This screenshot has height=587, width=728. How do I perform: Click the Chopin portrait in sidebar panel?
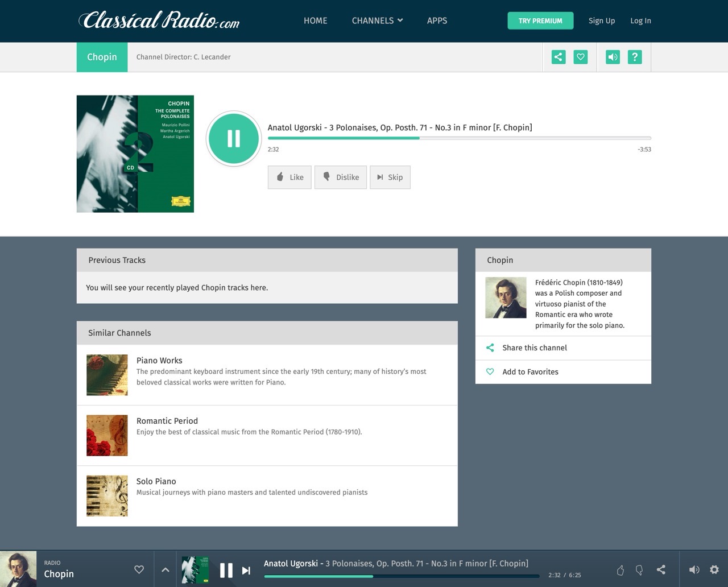(x=506, y=297)
